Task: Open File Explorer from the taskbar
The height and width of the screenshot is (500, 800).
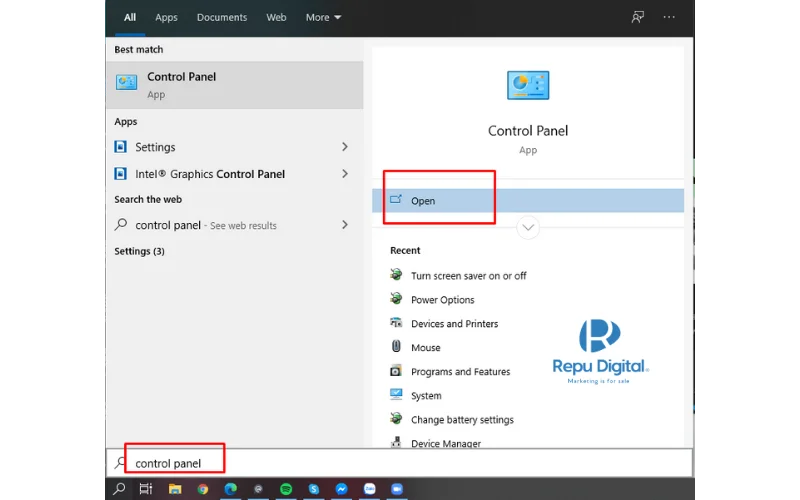Action: [x=175, y=489]
